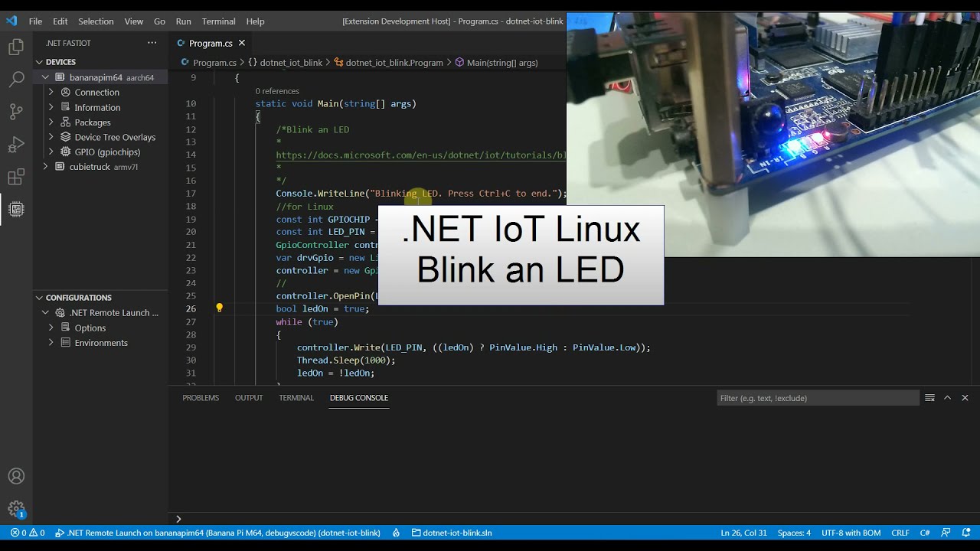Click errors and warnings count in status bar
Screen dimensions: 980x551
click(x=28, y=533)
